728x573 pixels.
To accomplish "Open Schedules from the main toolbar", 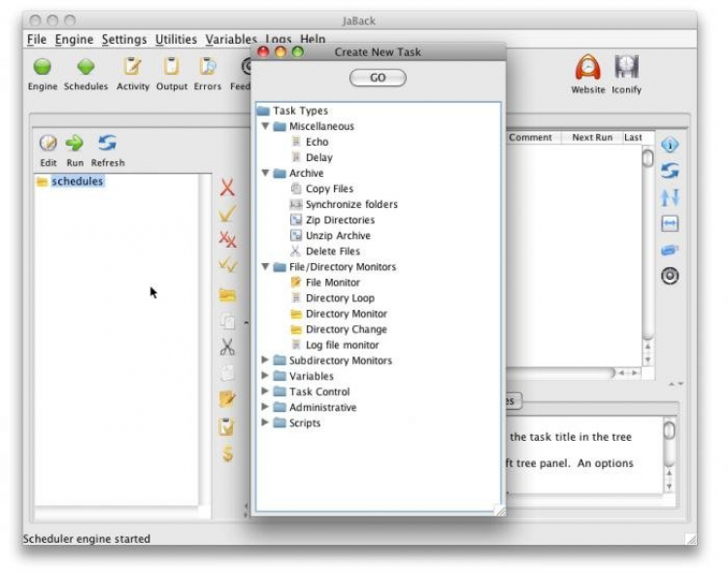I will (85, 67).
